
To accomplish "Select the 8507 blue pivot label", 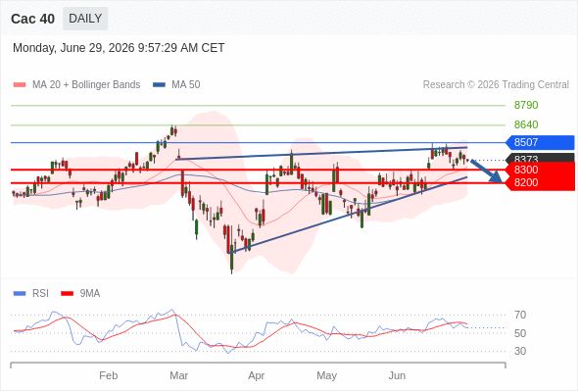I will (x=540, y=142).
